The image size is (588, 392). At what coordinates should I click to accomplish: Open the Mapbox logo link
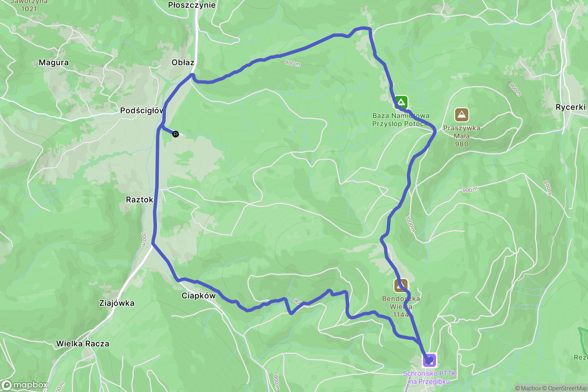(x=25, y=385)
